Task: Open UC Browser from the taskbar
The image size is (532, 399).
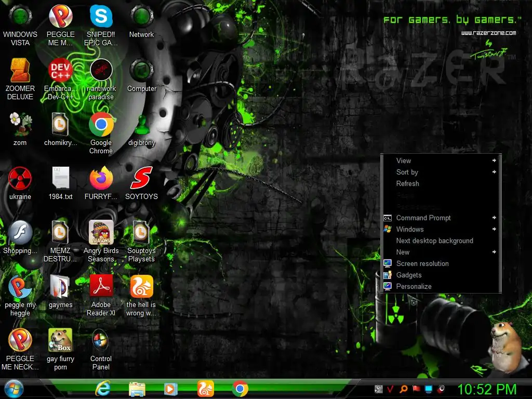Action: pos(206,389)
